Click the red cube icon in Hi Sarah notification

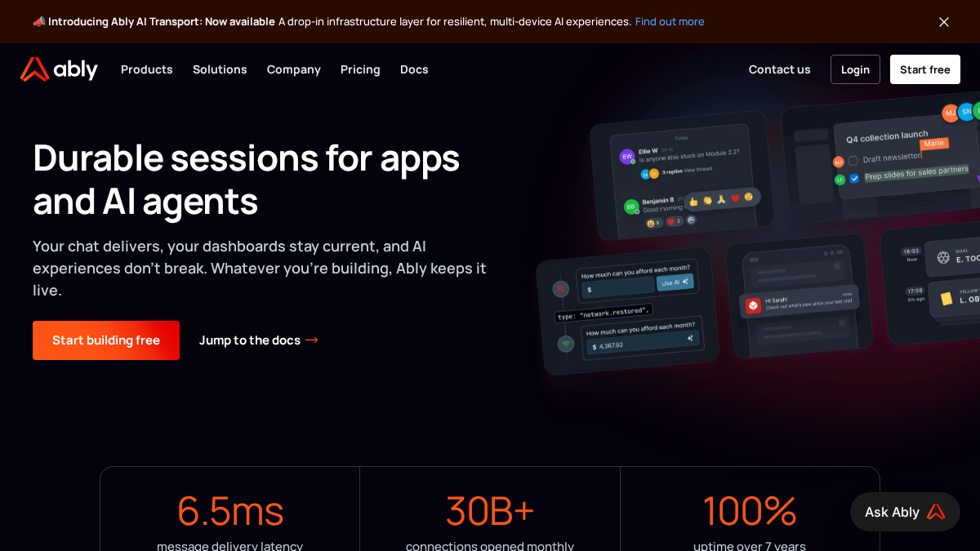[x=753, y=304]
